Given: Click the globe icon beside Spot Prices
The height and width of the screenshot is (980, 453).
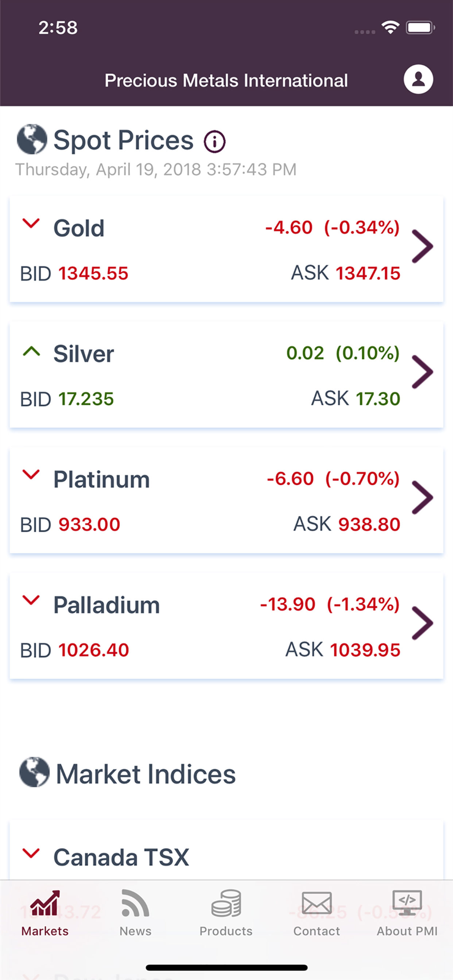Looking at the screenshot, I should pos(32,139).
